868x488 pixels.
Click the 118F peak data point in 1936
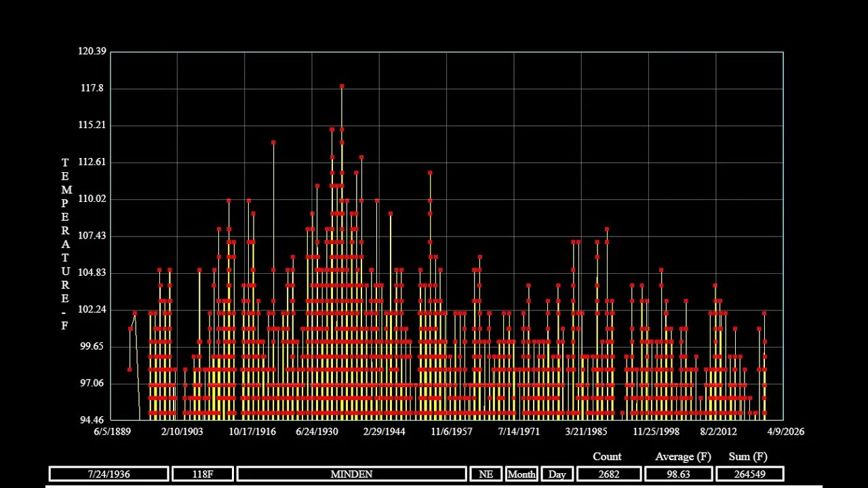coord(342,86)
